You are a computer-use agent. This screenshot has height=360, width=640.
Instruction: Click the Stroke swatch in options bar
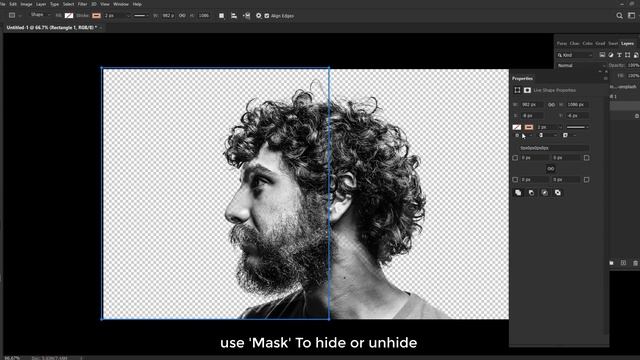click(x=96, y=16)
